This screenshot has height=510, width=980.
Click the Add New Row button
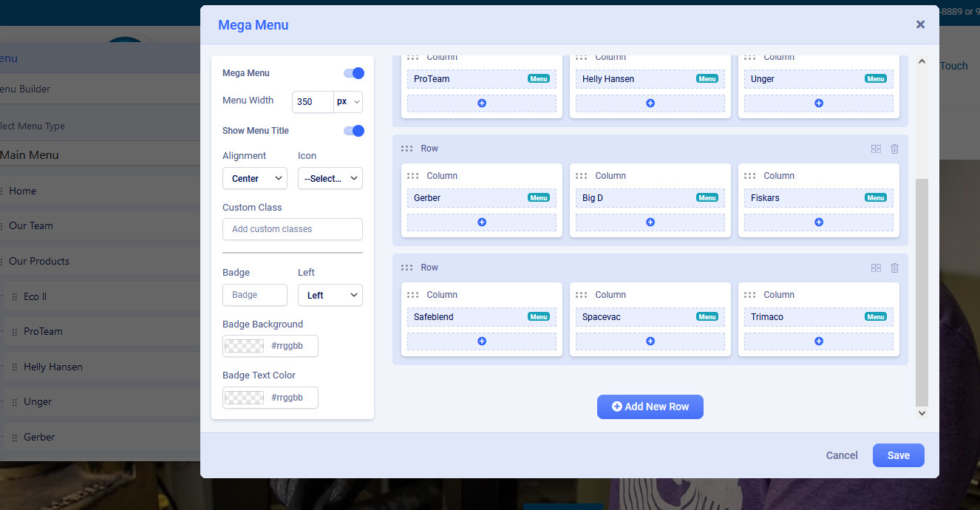650,407
